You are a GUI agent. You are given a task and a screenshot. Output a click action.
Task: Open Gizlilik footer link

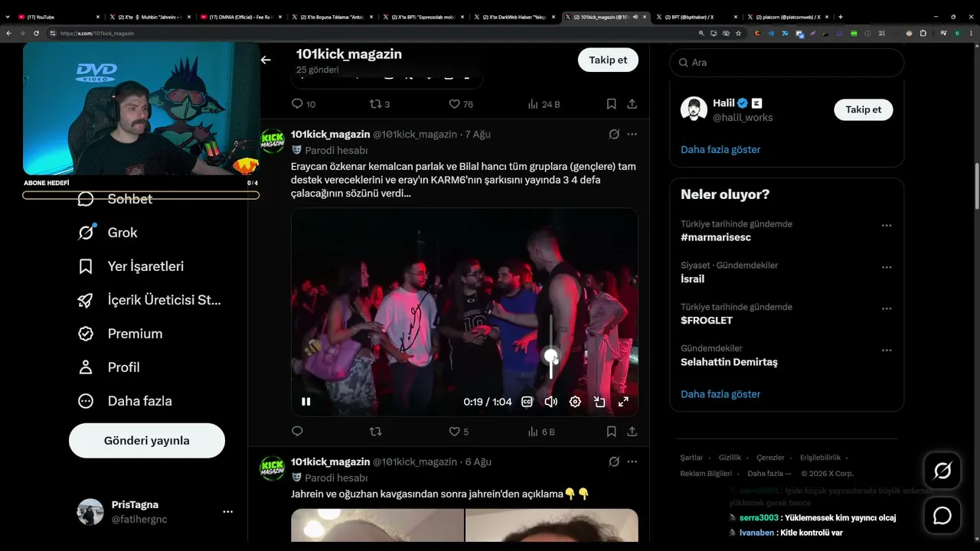730,458
